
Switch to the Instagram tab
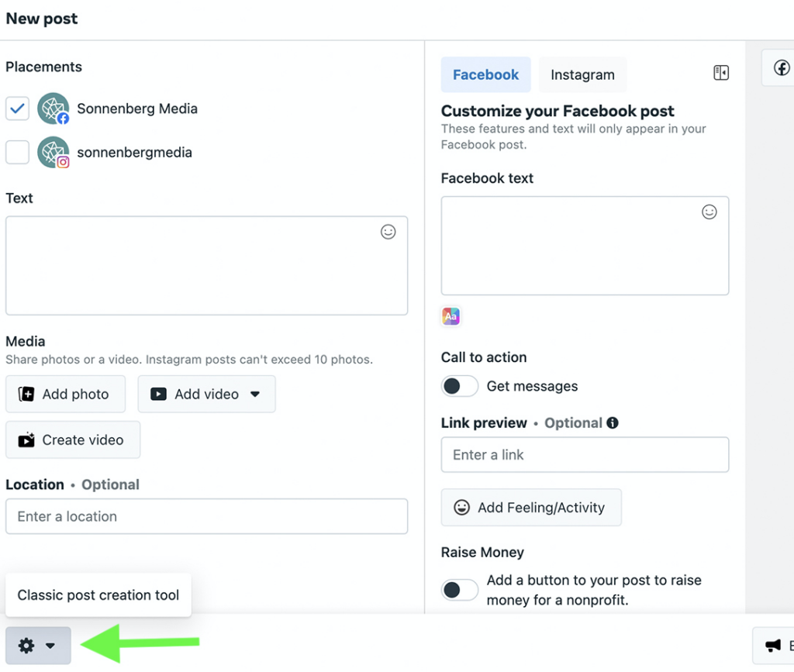pyautogui.click(x=582, y=74)
